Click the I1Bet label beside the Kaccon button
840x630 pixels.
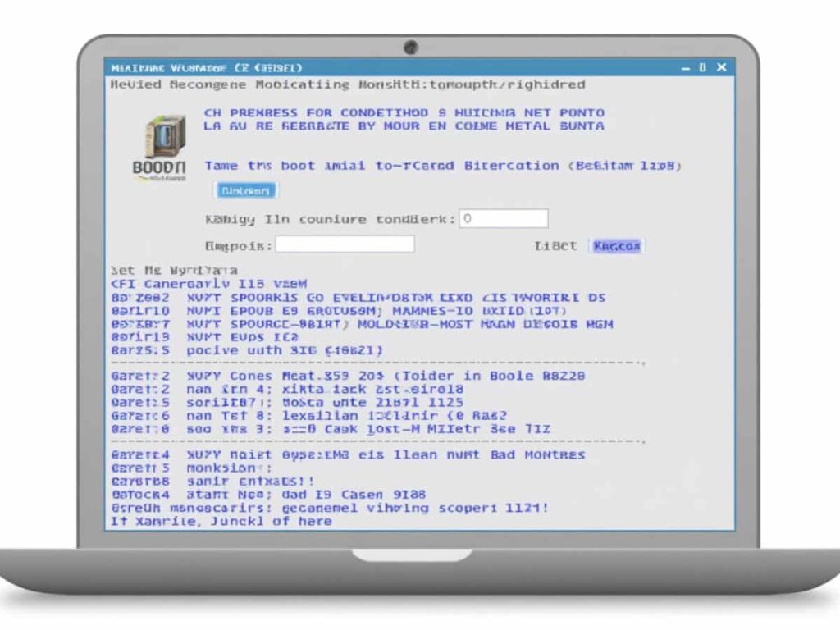click(555, 244)
